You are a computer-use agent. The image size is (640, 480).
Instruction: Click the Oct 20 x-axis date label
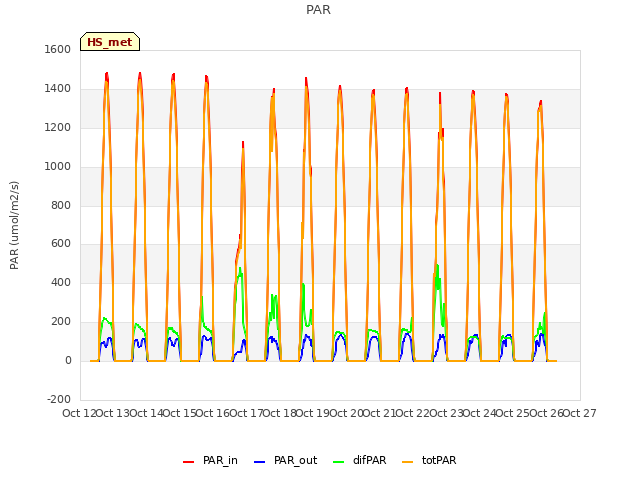pos(346,413)
